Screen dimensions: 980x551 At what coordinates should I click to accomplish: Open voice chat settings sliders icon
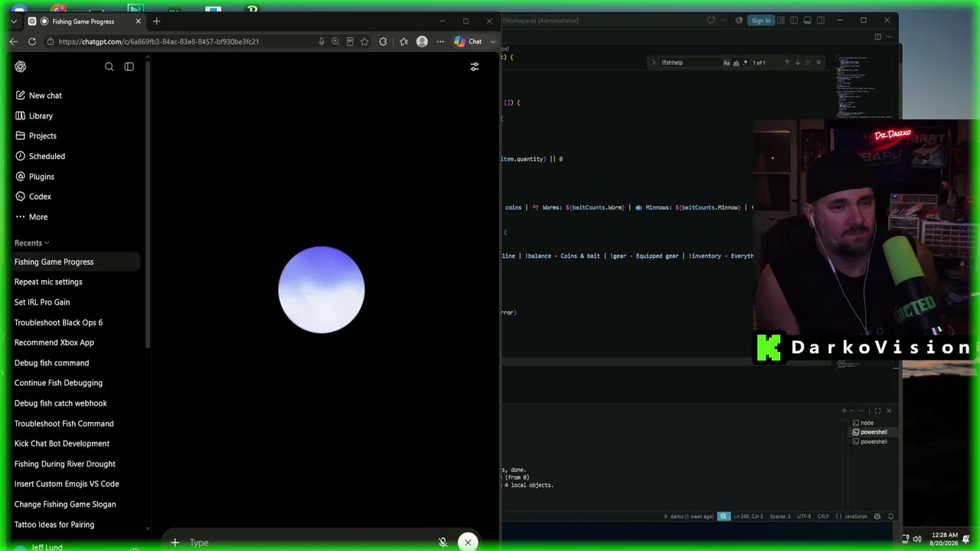pos(475,67)
